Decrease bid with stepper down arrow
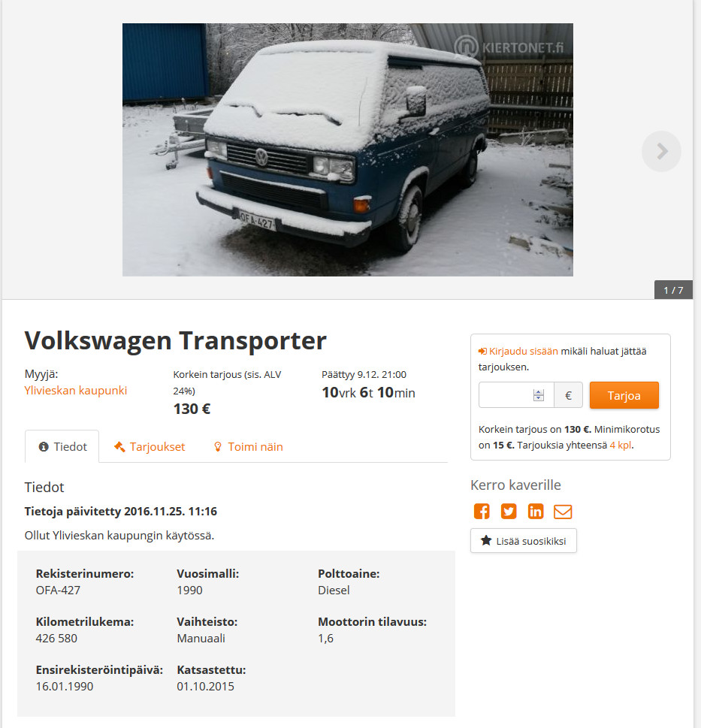The image size is (701, 728). pyautogui.click(x=539, y=398)
